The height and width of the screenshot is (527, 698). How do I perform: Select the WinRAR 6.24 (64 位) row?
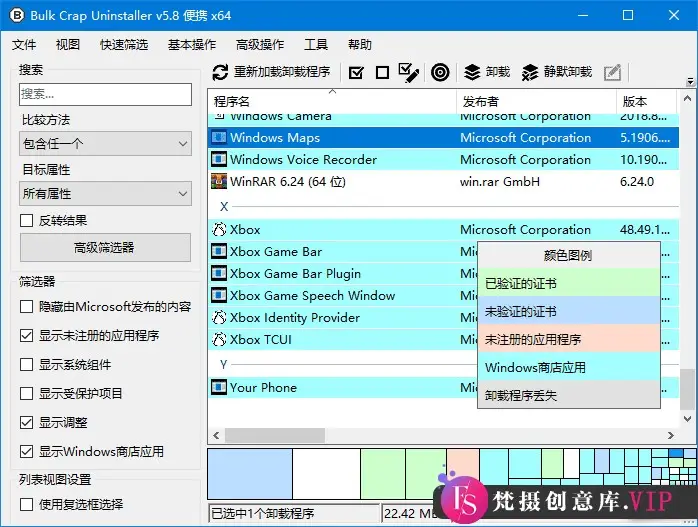(443, 182)
